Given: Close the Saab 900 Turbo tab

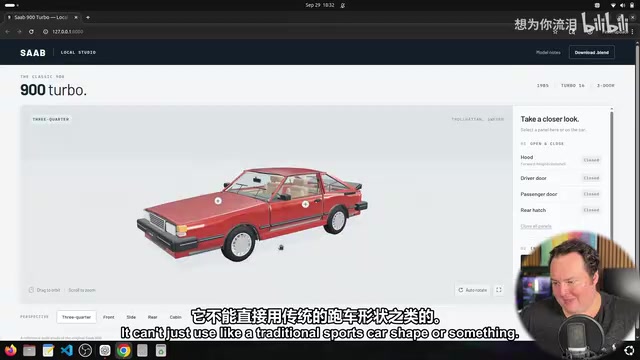Looking at the screenshot, I should tap(76, 17).
